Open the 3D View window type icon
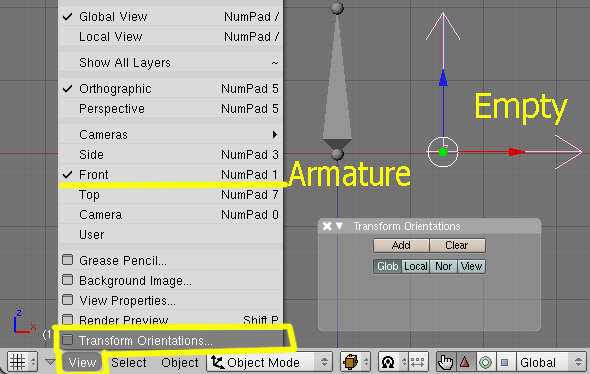 tap(17, 362)
